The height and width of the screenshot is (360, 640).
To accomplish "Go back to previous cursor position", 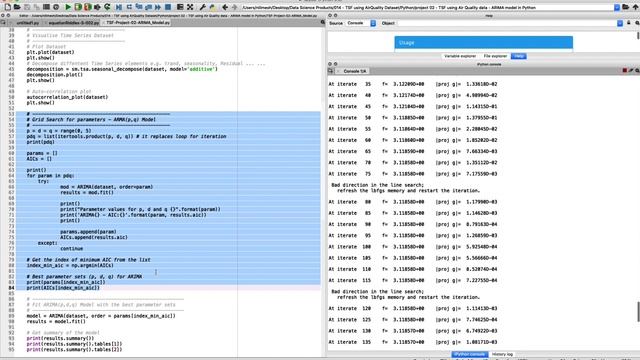I will pyautogui.click(x=224, y=7).
